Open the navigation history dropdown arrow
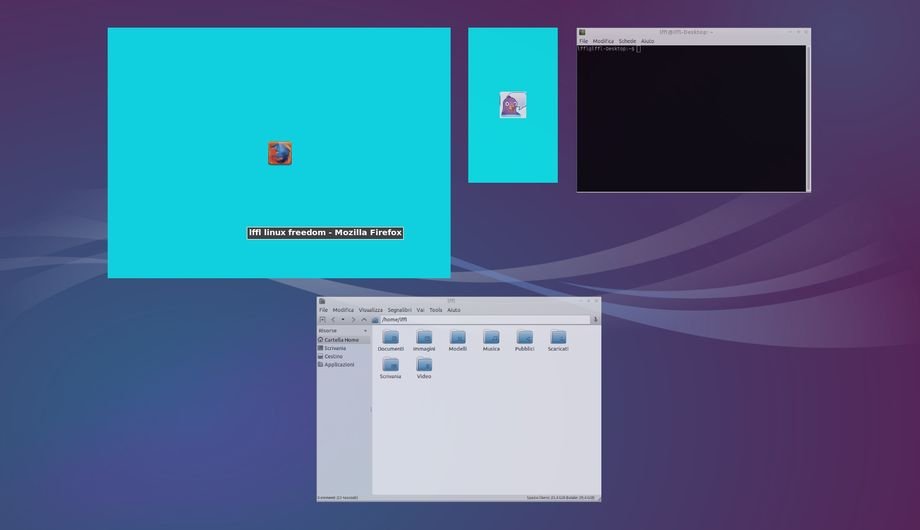The height and width of the screenshot is (530, 920). pos(342,320)
